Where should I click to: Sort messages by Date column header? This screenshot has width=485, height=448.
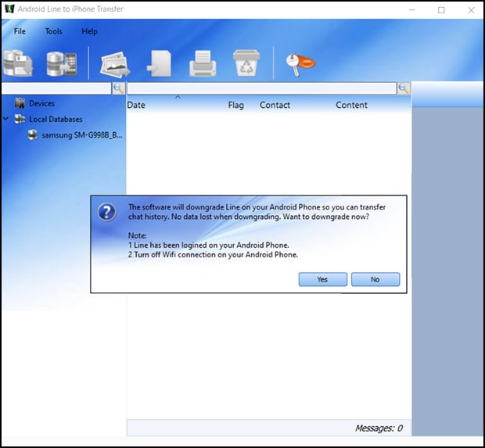[136, 105]
